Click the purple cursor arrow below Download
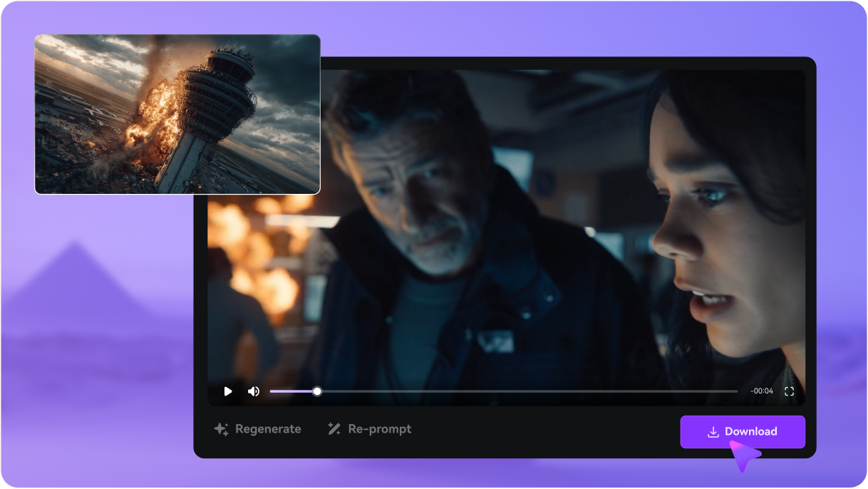The width and height of the screenshot is (868, 489). pos(744,455)
